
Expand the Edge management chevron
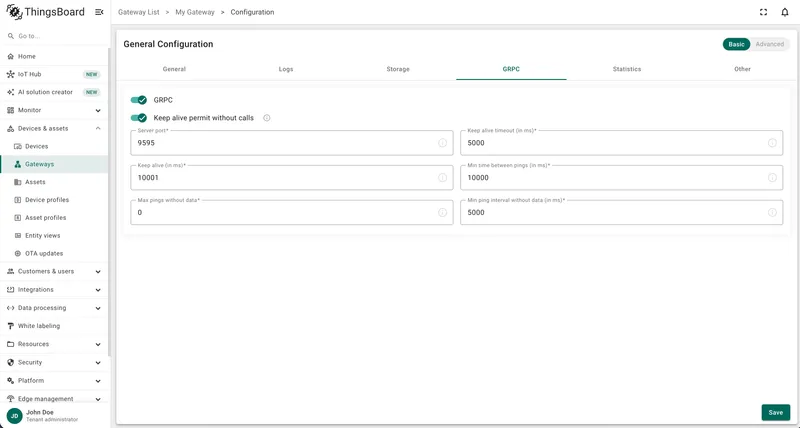pyautogui.click(x=98, y=399)
